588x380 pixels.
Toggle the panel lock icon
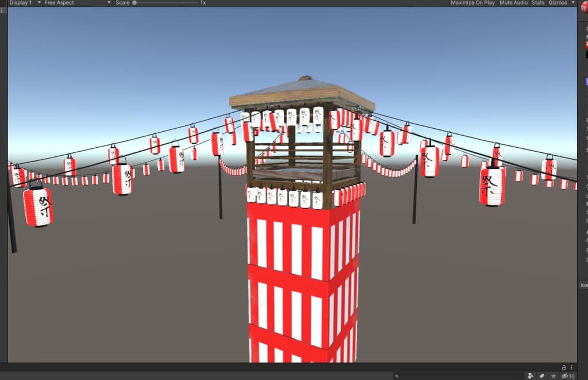click(564, 367)
